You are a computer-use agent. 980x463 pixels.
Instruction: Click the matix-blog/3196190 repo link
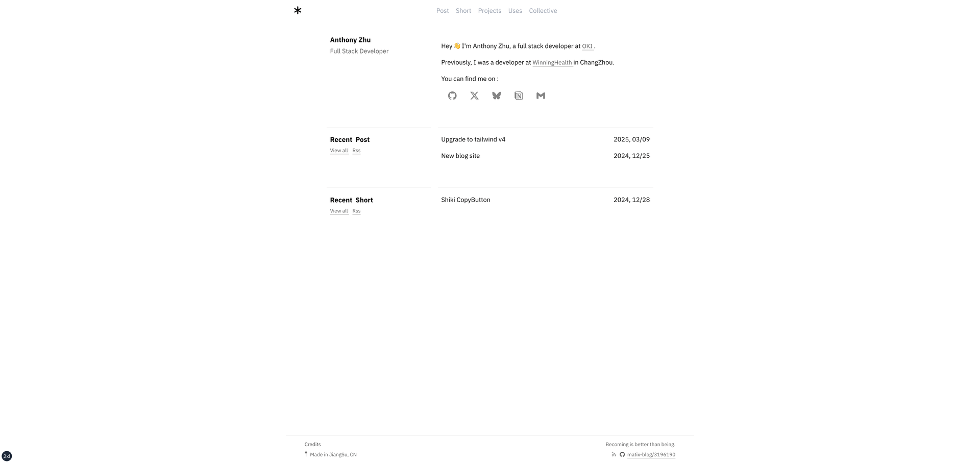point(651,454)
